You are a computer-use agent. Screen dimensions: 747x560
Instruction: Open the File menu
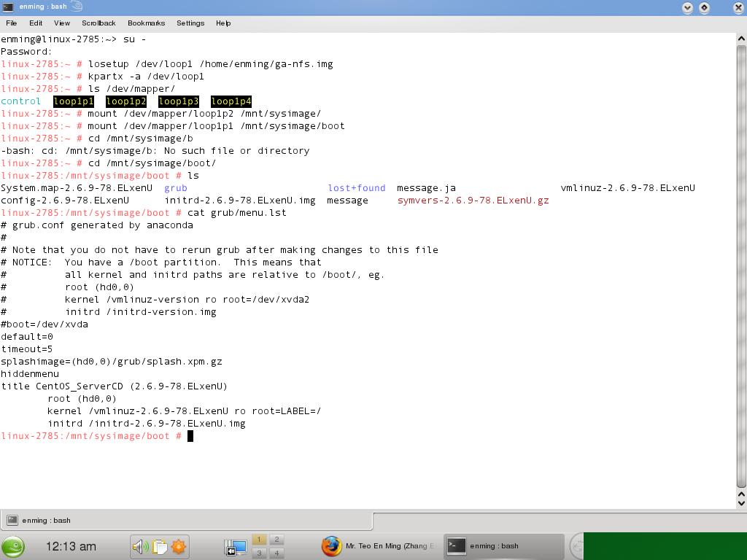pos(12,23)
